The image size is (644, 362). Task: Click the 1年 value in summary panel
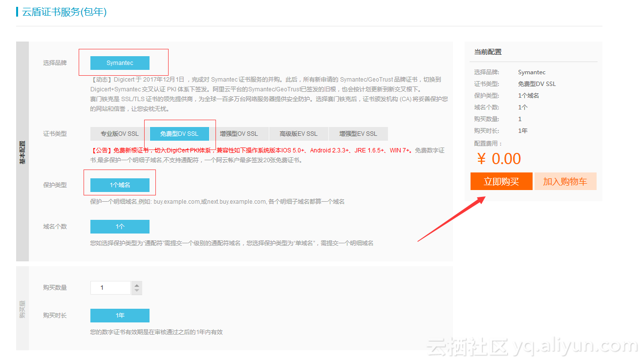tap(523, 131)
